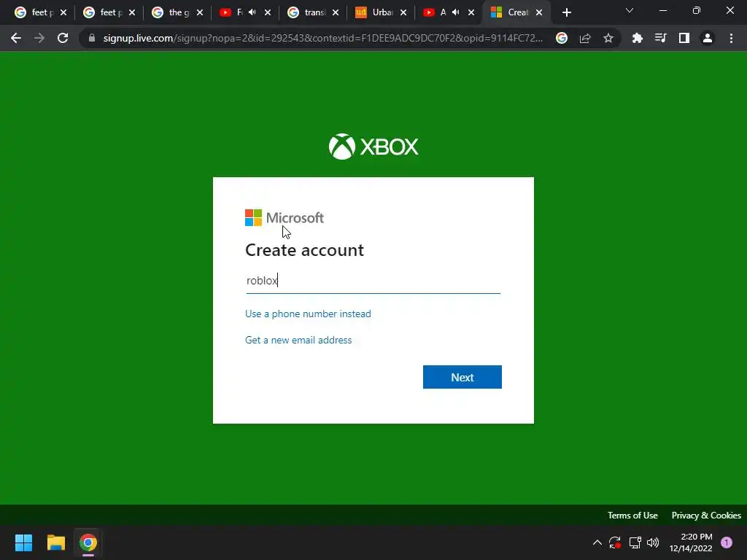Mute the audio icon on the 'A' YouTube tab
The image size is (747, 560).
pos(456,12)
